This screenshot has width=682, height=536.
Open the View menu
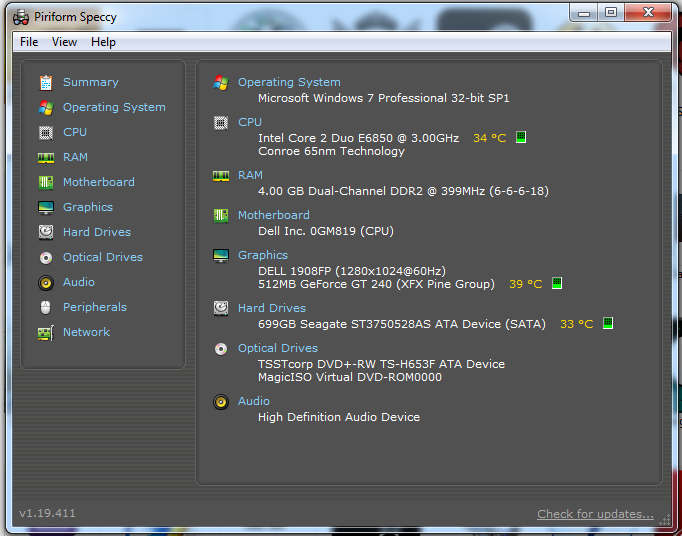[x=65, y=42]
